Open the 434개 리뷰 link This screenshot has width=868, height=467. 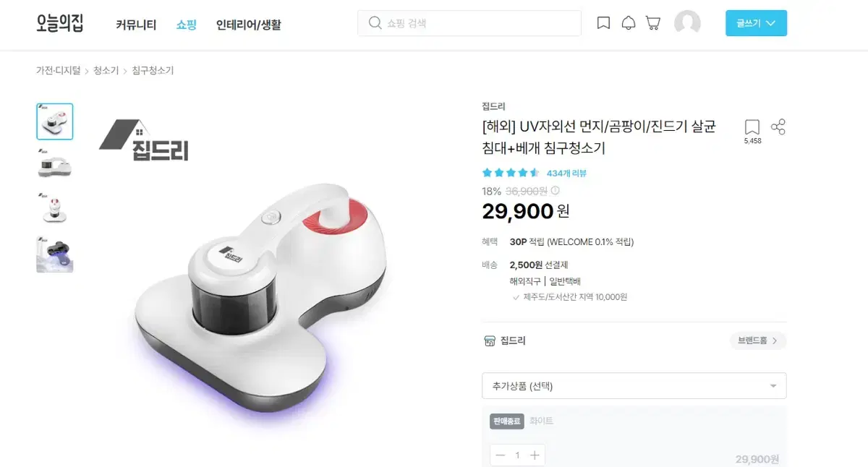click(x=566, y=173)
